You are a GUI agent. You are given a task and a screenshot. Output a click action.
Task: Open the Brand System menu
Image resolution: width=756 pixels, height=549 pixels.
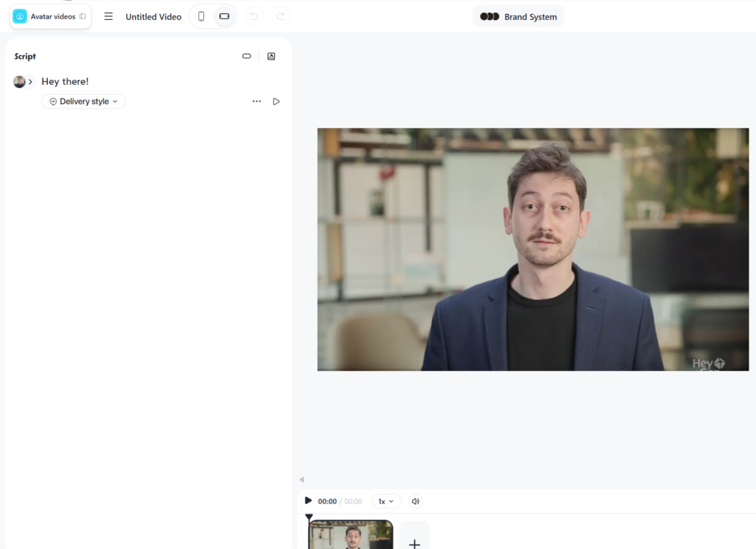pyautogui.click(x=518, y=16)
